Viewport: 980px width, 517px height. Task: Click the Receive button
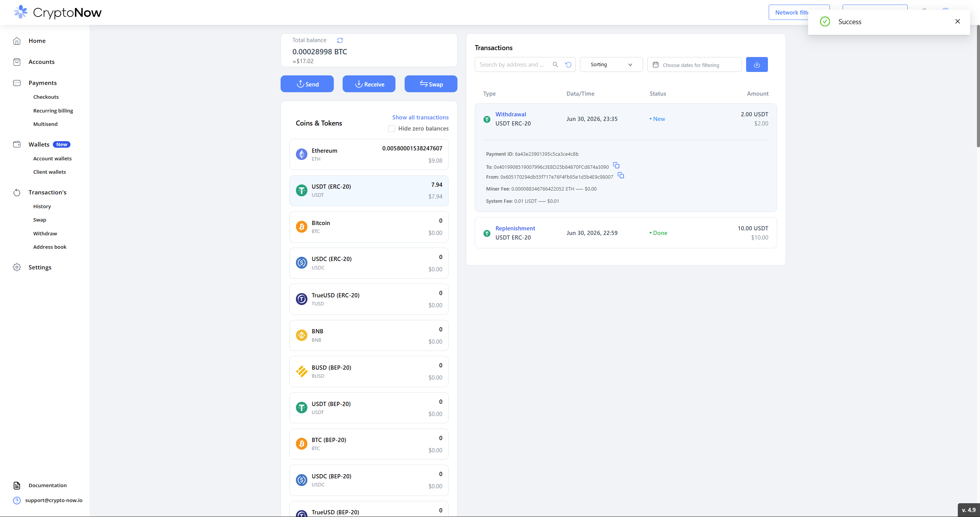[369, 84]
